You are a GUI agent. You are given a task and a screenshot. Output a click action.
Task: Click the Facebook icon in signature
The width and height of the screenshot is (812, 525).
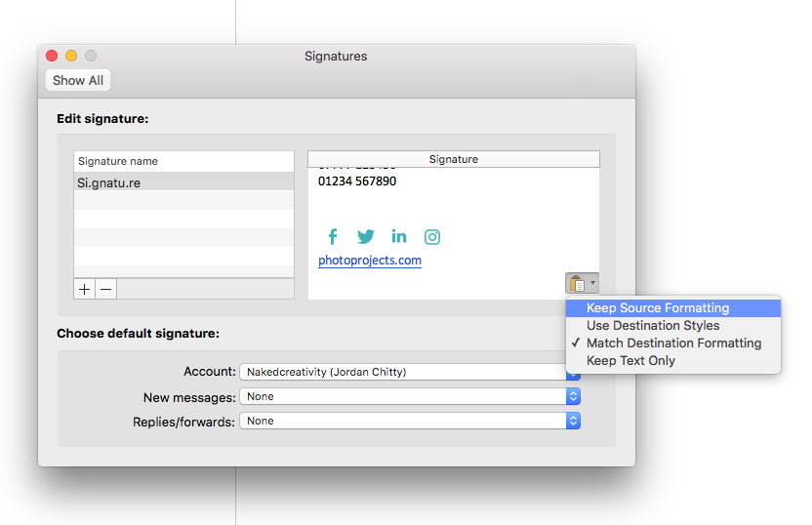click(x=332, y=237)
